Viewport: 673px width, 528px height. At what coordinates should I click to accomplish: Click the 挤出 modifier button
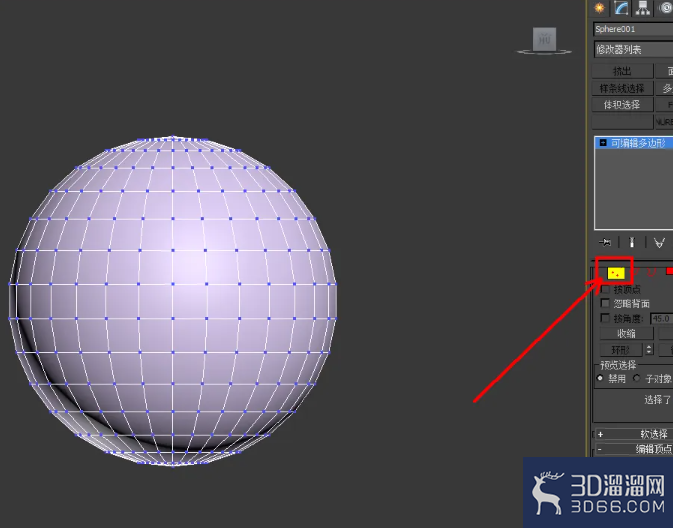[x=622, y=71]
